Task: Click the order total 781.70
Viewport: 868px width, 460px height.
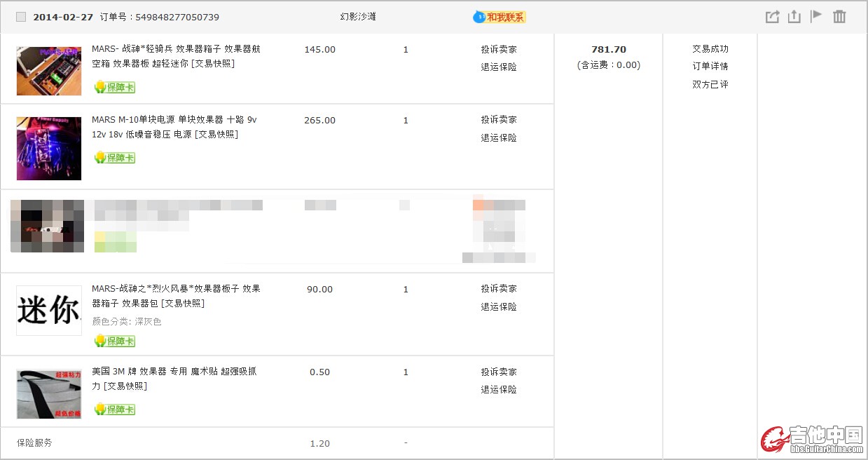Action: click(x=609, y=50)
